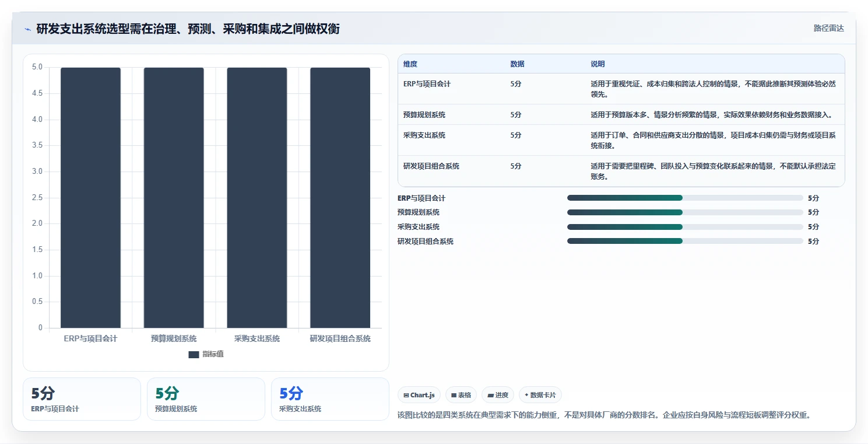
Task: Click the 研发项目组合系统 progress bar
Action: 685,241
